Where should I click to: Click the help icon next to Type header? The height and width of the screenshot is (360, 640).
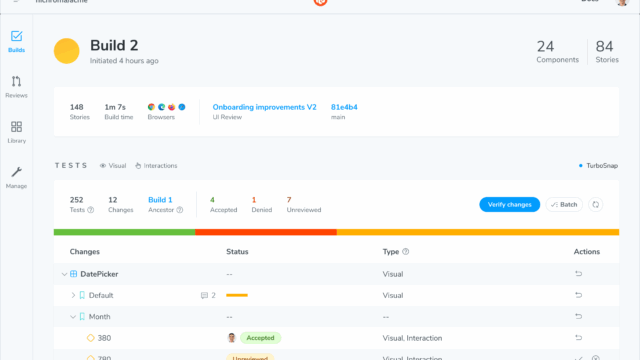point(406,251)
